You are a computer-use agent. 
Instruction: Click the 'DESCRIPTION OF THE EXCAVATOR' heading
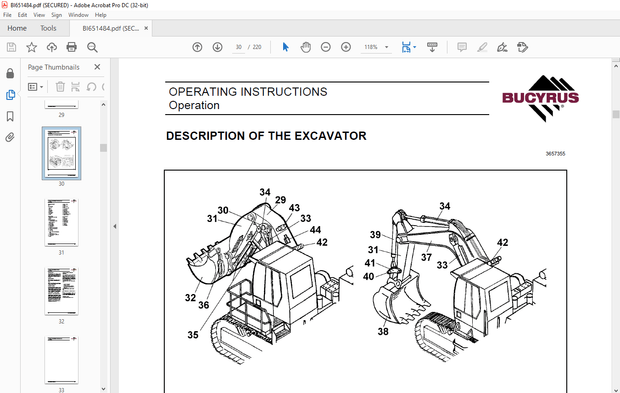coord(266,136)
